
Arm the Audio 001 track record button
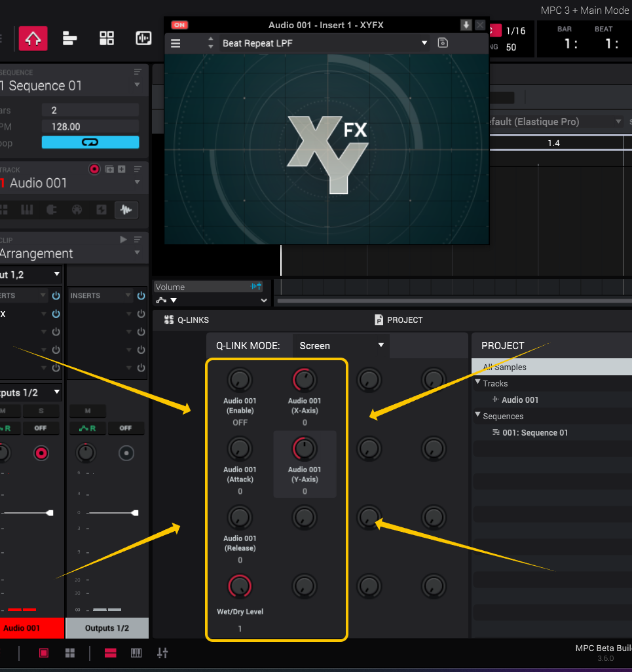(x=94, y=169)
